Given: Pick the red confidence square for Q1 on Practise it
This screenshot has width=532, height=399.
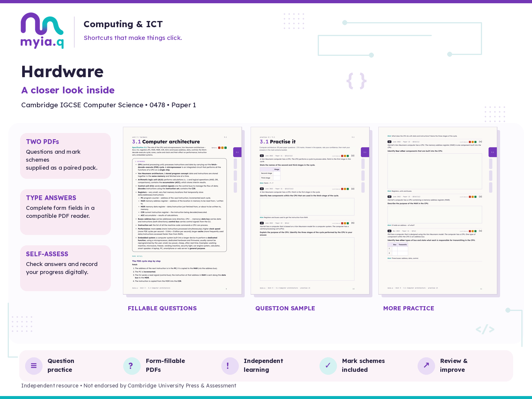Looking at the screenshot, I should pyautogui.click(x=342, y=156).
